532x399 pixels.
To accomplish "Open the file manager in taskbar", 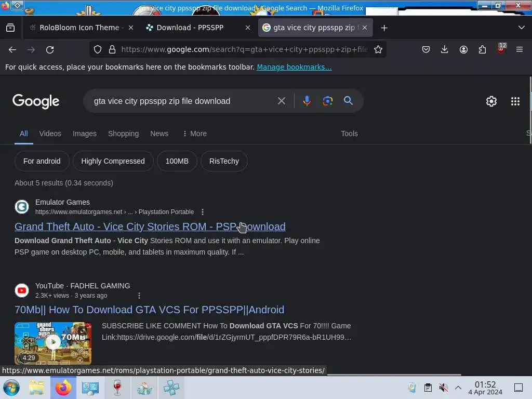I will coord(36,388).
